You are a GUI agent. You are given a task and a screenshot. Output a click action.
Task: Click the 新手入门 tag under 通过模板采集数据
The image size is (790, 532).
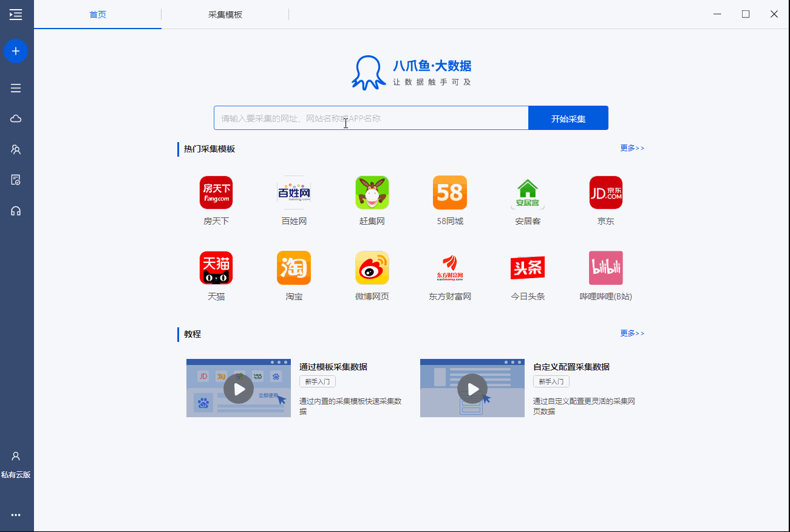[318, 382]
